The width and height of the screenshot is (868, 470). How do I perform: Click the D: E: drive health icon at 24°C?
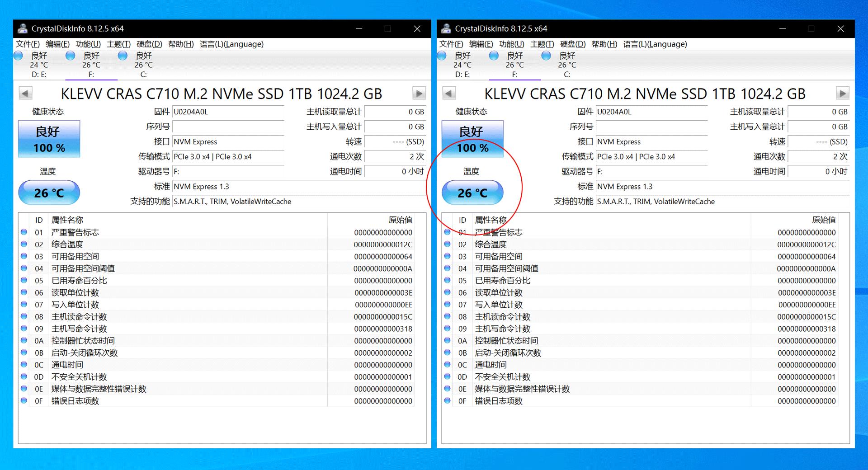[x=18, y=56]
